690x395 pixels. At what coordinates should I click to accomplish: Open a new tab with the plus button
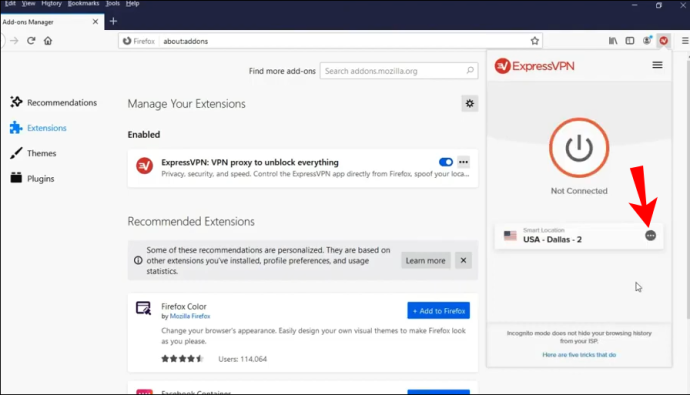(x=113, y=21)
